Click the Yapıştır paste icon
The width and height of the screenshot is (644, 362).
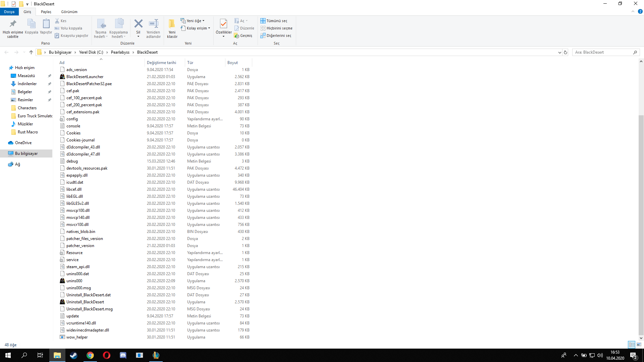point(46,27)
